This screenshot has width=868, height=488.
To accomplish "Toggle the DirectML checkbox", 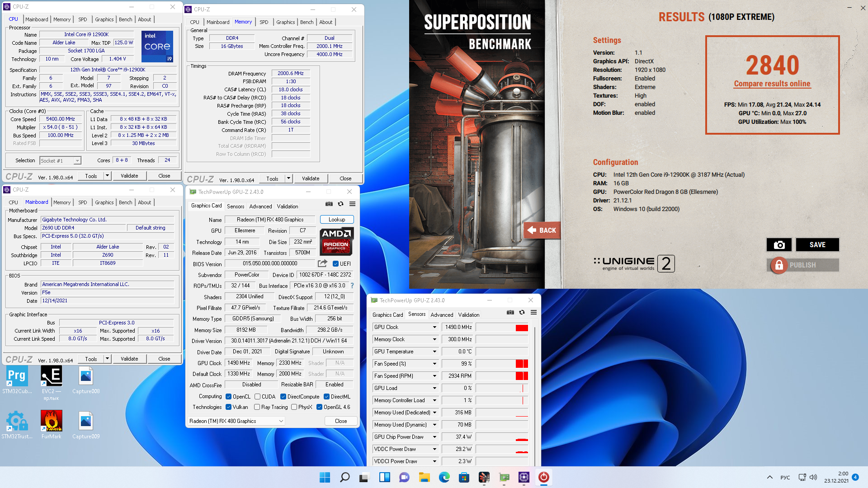I will pyautogui.click(x=326, y=397).
